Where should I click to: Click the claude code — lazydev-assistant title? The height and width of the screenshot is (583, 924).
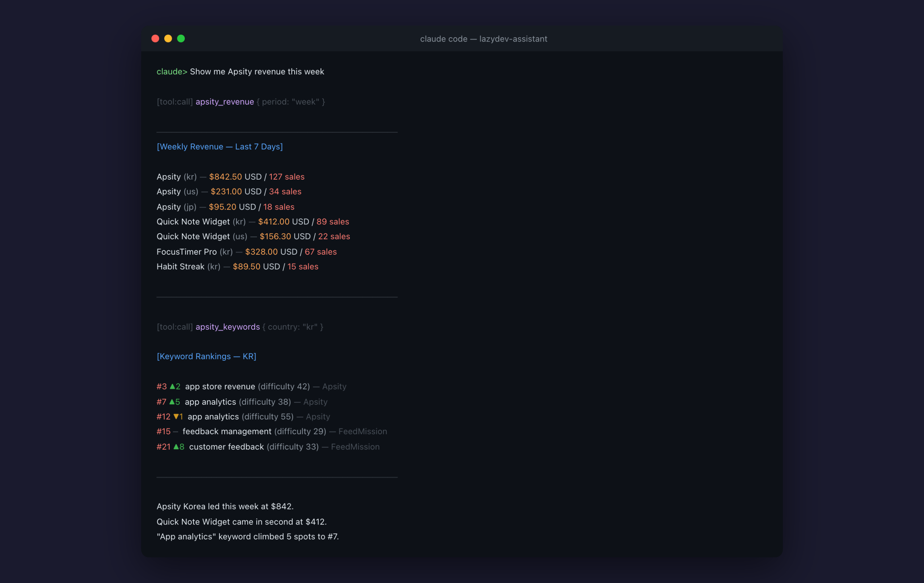tap(483, 39)
